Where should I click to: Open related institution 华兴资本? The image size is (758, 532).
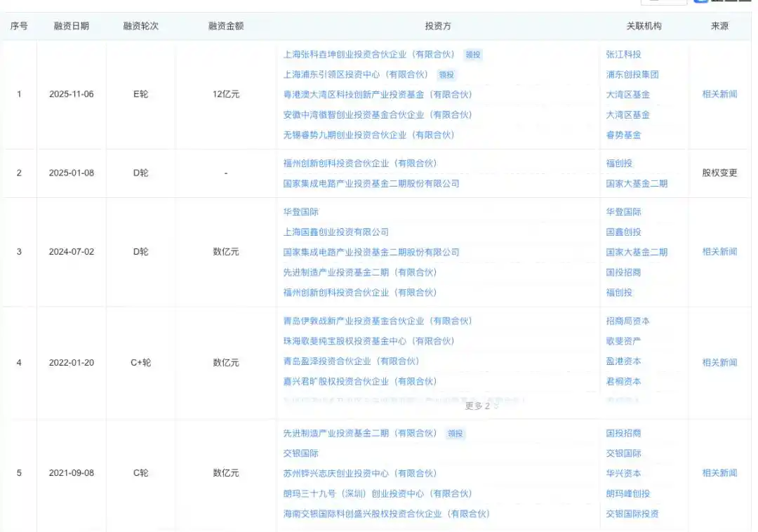[x=624, y=474]
